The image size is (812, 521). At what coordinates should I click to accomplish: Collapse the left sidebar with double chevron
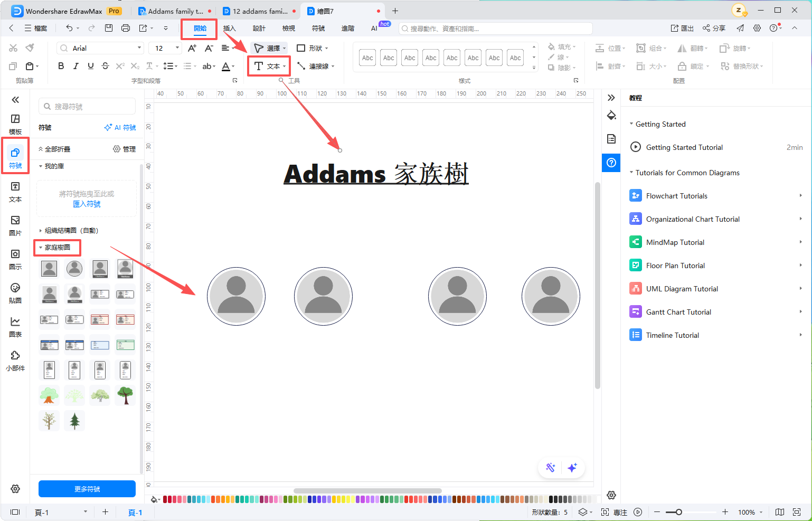tap(15, 100)
